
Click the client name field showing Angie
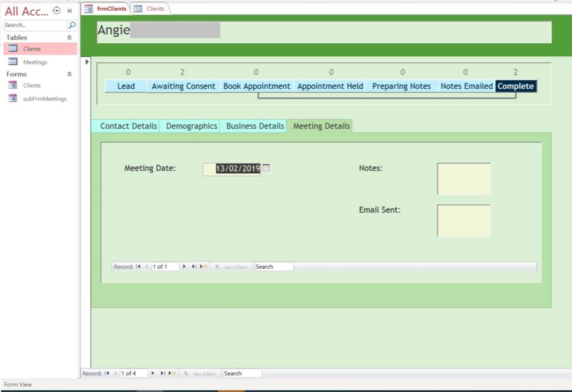pos(324,32)
